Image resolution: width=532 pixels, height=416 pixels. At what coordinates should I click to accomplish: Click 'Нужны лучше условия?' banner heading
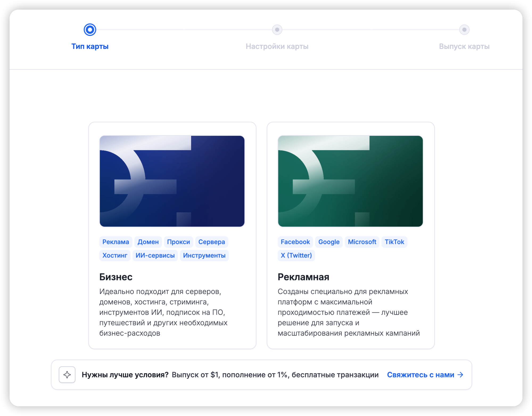point(125,375)
